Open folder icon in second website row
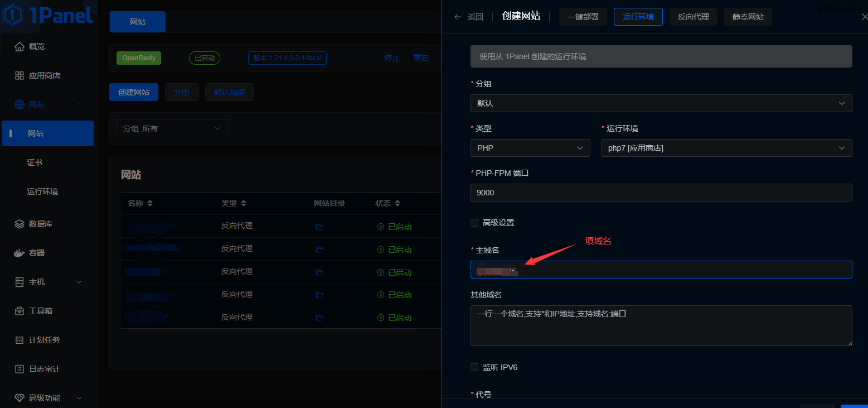The width and height of the screenshot is (868, 408). coord(319,249)
